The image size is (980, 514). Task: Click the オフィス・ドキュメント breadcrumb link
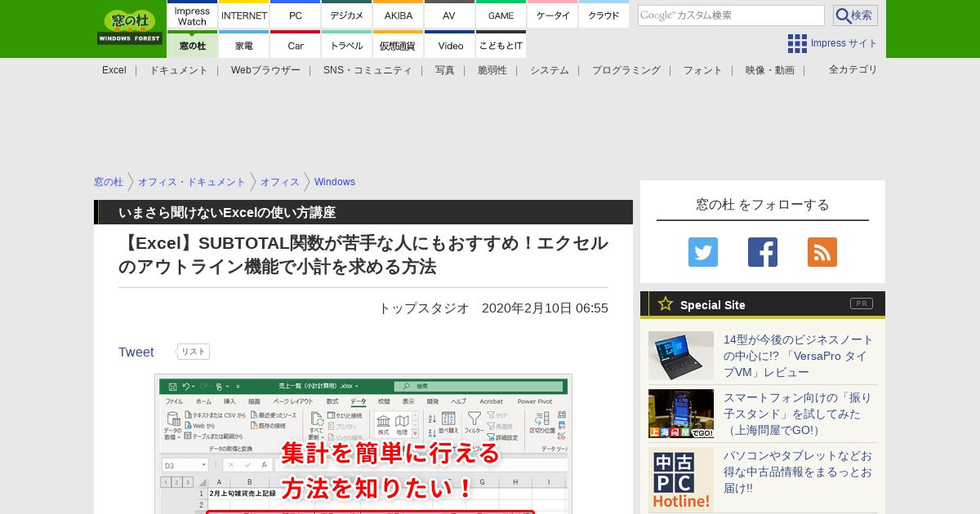click(x=192, y=182)
